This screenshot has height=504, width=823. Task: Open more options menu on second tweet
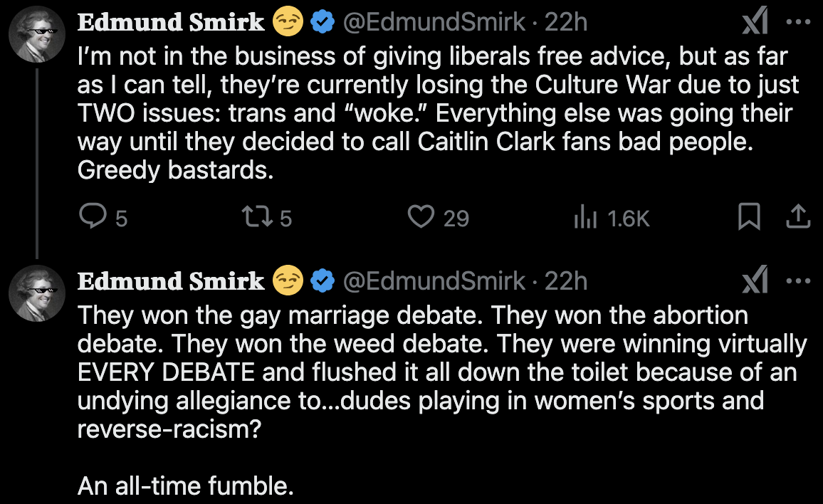click(799, 282)
